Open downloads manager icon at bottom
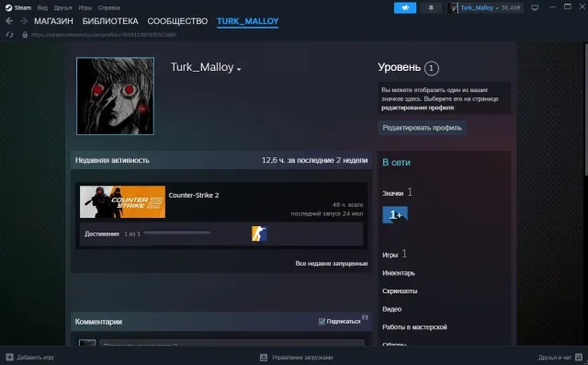588x365 pixels. point(264,357)
